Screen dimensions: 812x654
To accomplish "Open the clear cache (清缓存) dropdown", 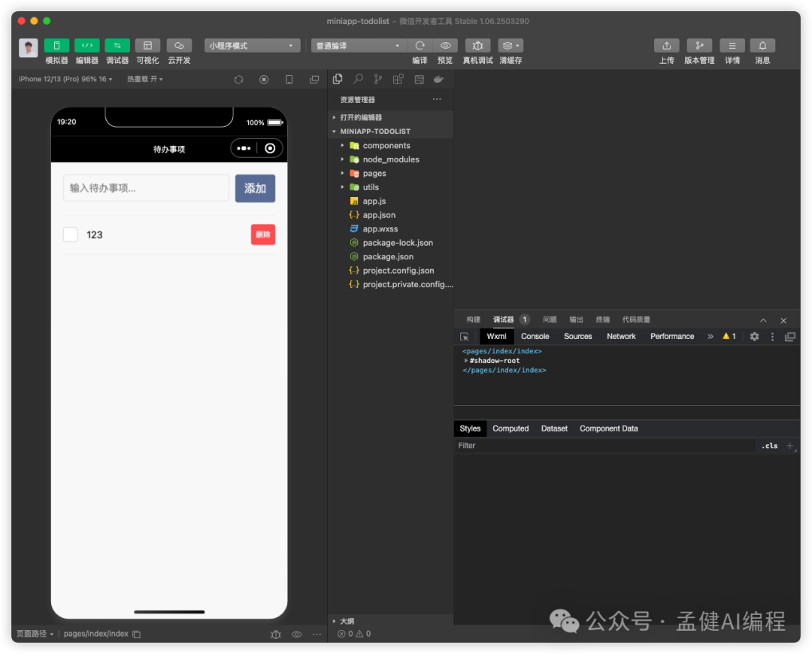I will pos(511,46).
